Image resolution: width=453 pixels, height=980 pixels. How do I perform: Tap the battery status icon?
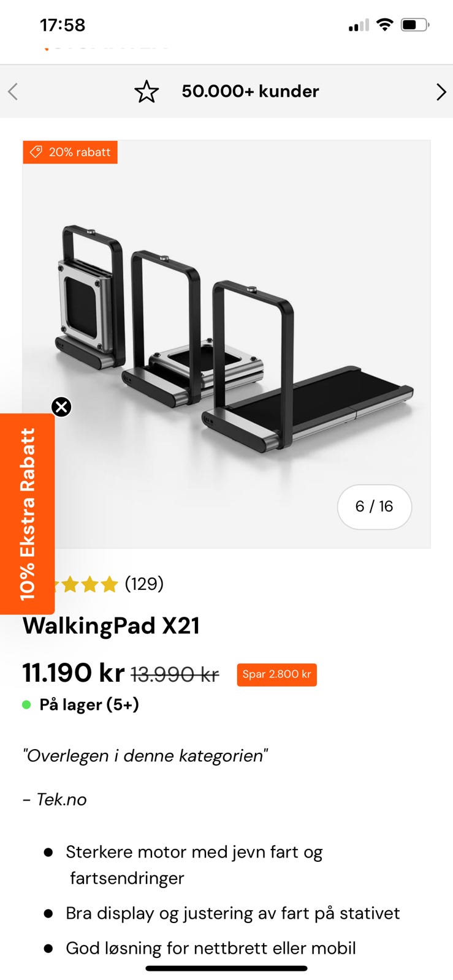point(415,24)
